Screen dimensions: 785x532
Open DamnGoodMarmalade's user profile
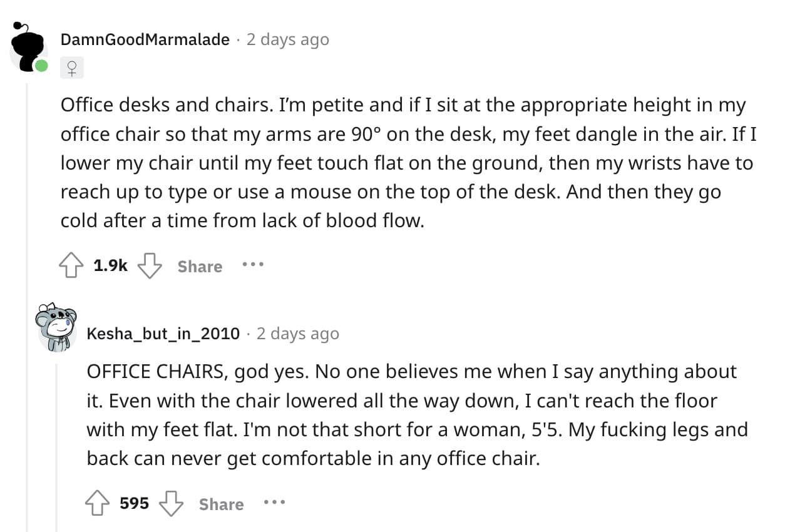pos(145,39)
